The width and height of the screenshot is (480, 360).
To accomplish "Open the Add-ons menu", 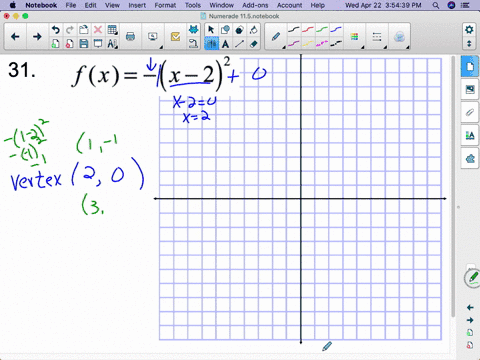I will tap(255, 5).
